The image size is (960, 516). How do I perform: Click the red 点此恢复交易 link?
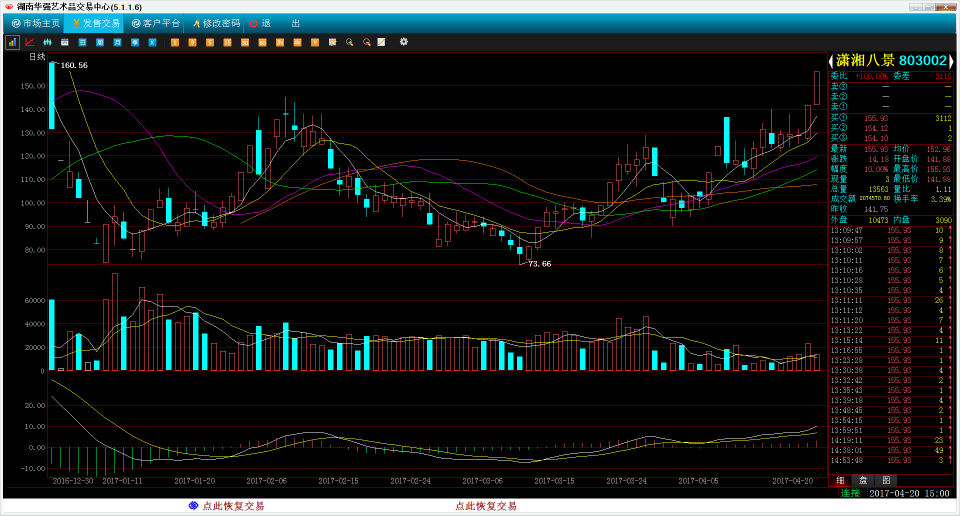486,506
